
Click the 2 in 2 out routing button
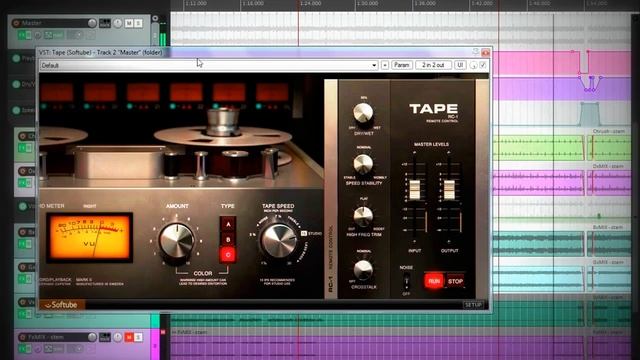(433, 65)
